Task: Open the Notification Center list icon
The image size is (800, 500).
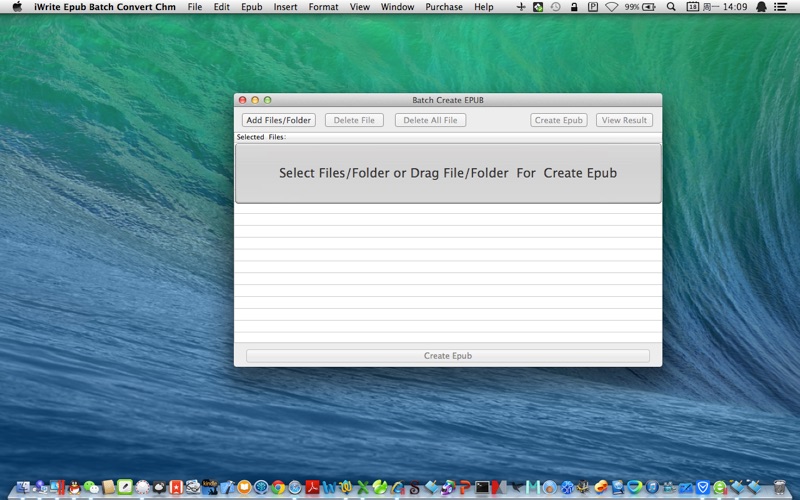Action: tap(780, 7)
